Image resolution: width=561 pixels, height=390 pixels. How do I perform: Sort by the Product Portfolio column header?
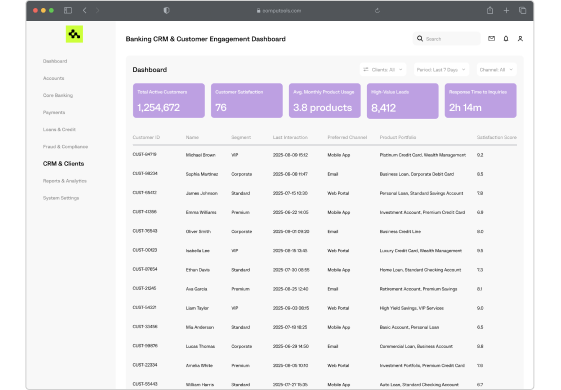398,137
